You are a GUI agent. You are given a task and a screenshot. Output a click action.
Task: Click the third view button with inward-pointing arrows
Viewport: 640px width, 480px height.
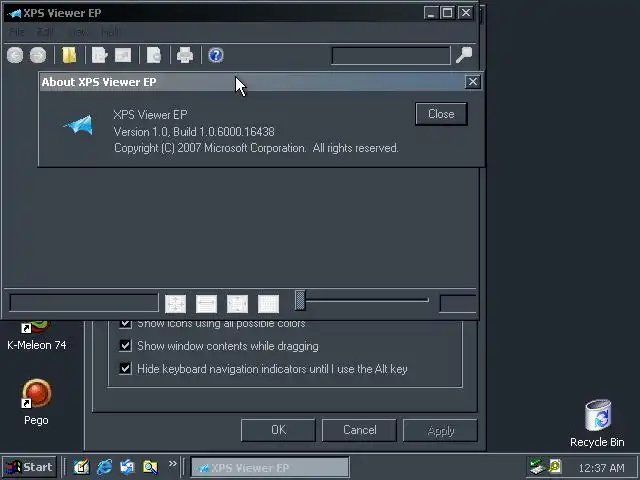pos(238,304)
